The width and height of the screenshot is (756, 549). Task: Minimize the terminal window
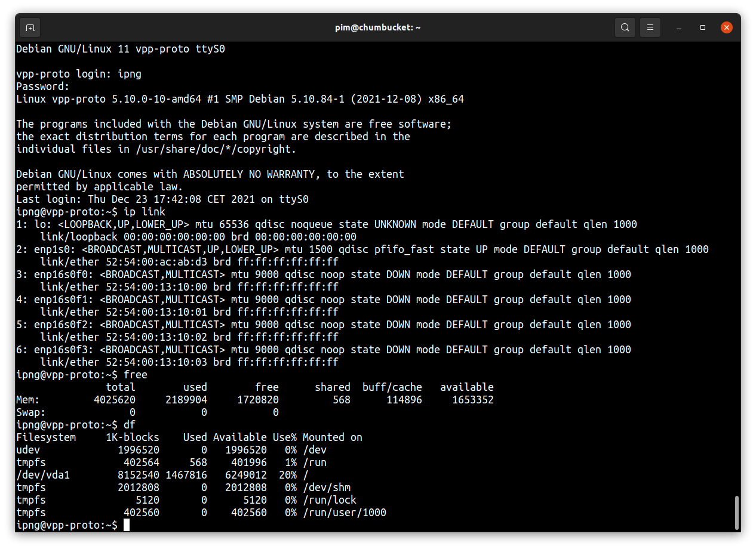(x=679, y=27)
